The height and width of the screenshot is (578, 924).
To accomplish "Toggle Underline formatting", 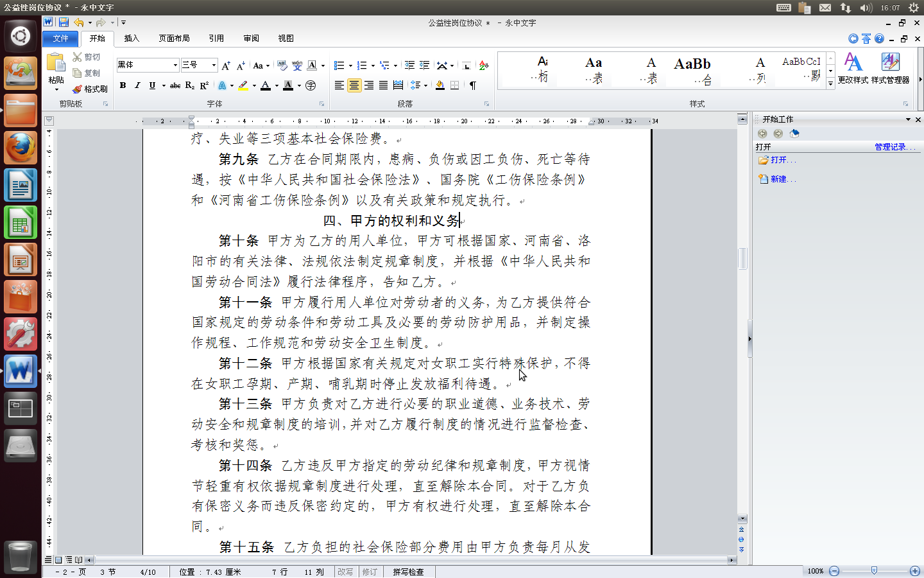I will pyautogui.click(x=152, y=85).
